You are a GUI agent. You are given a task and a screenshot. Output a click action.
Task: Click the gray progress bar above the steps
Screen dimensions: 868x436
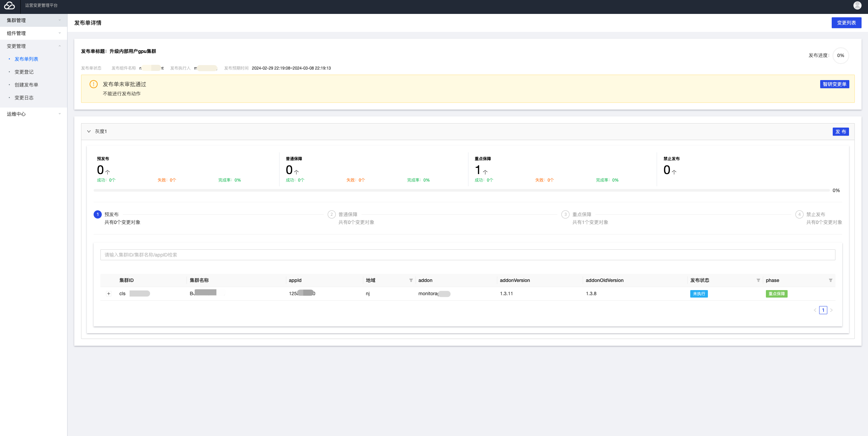point(461,190)
